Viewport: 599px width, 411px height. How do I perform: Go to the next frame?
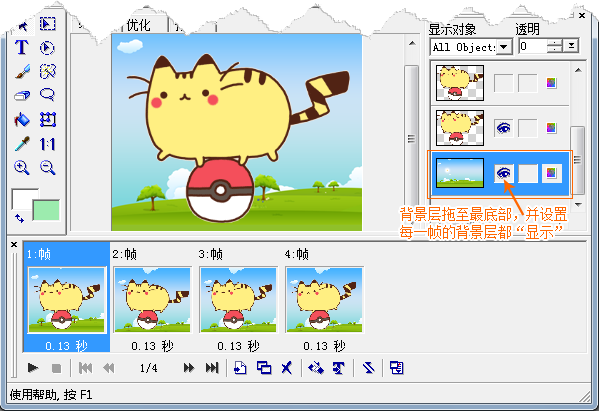click(x=189, y=368)
